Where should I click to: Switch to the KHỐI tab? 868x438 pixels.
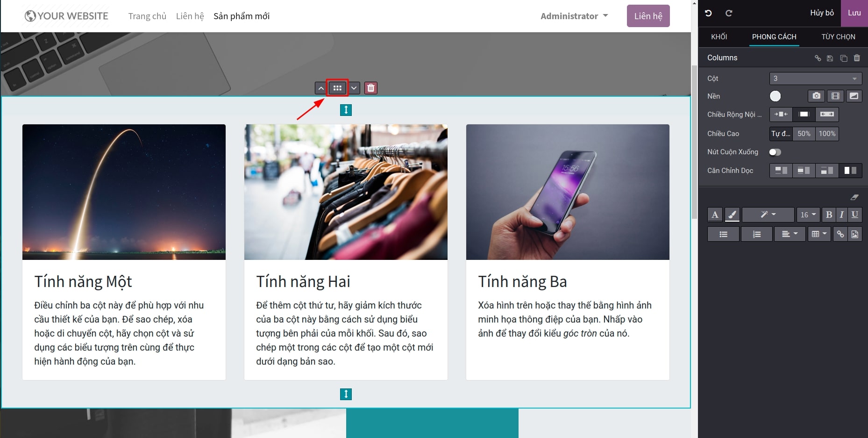click(x=719, y=37)
